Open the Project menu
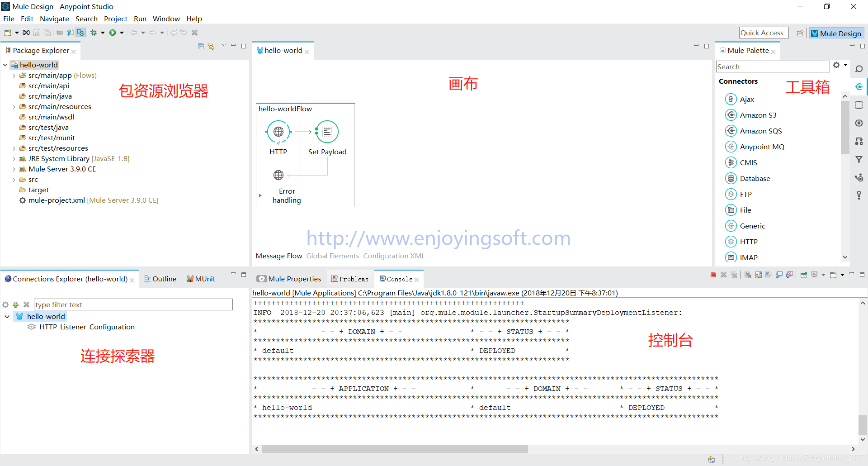The width and height of the screenshot is (868, 466). tap(115, 19)
